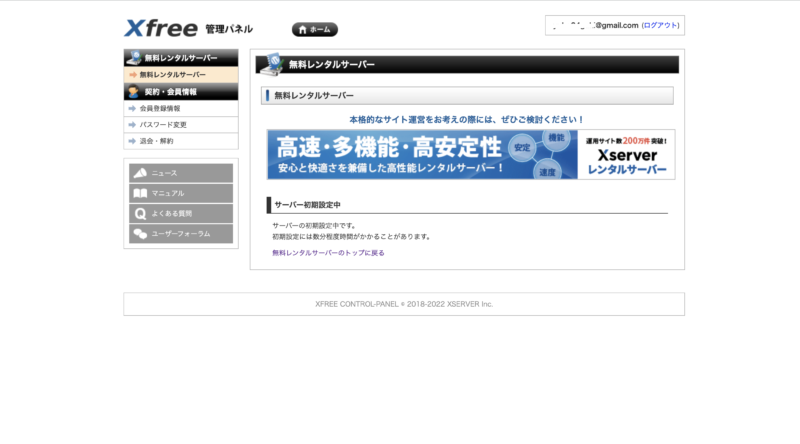800x444 pixels.
Task: Click the arrow icon beside 退会・解約
Action: click(x=132, y=141)
